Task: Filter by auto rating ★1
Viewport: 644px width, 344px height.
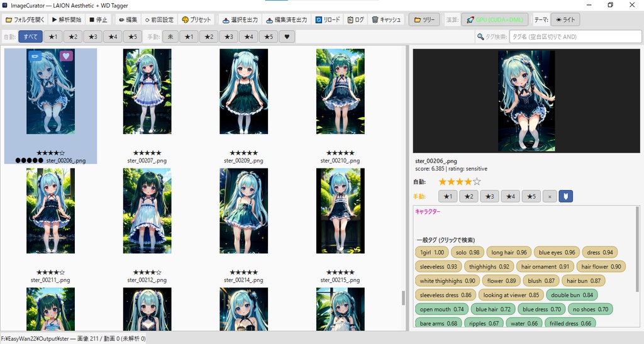Action: pos(53,37)
